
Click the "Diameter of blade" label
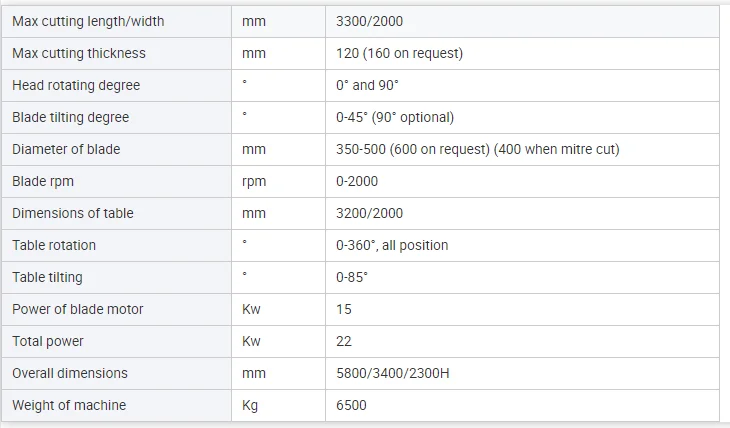pos(66,149)
